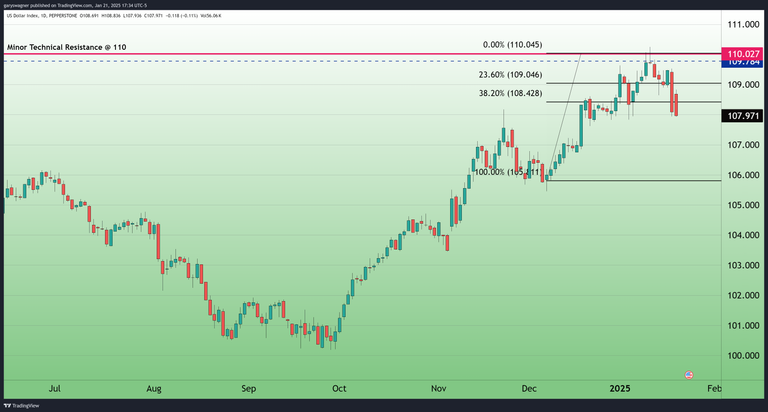This screenshot has height=412, width=768.
Task: Click the red horizontal resistance line
Action: point(300,53)
